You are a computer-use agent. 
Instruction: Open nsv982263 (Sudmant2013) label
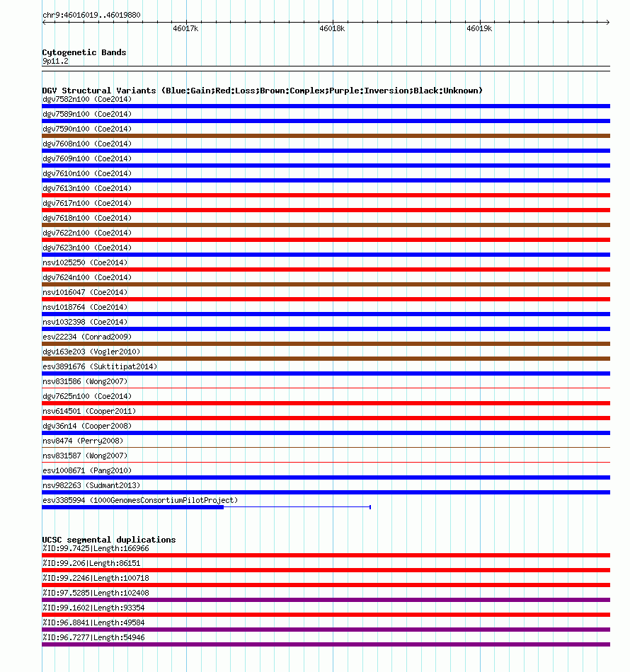[91, 485]
